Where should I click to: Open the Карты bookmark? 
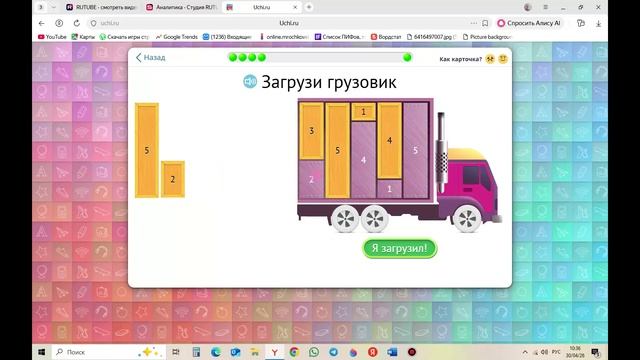click(83, 37)
